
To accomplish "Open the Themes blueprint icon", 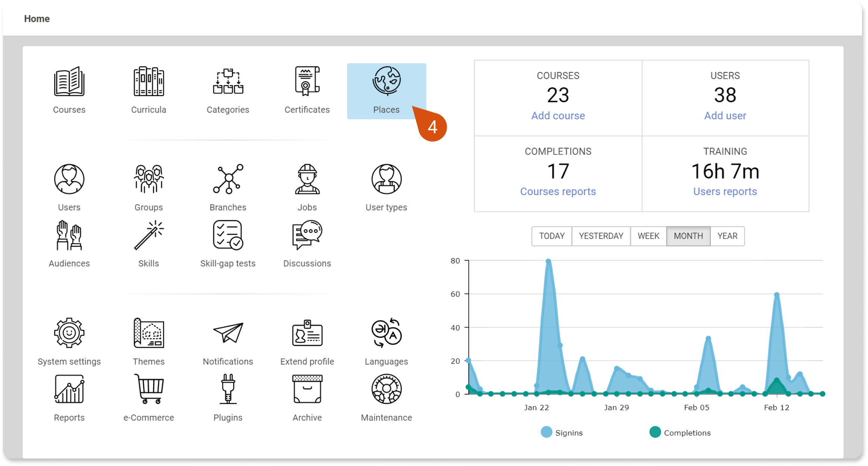I will 149,333.
